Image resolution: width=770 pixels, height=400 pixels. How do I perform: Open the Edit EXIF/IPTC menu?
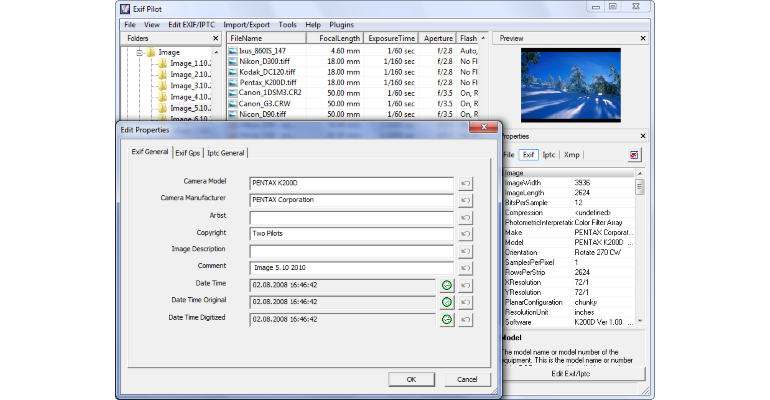point(192,25)
